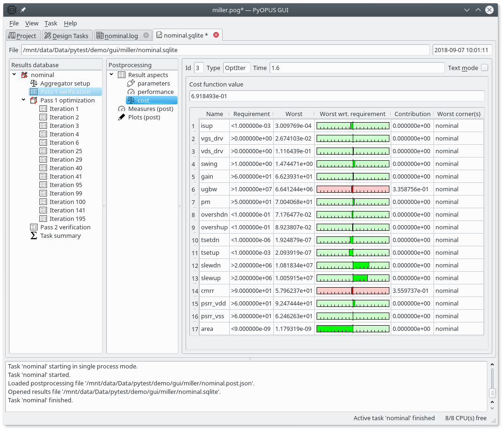
Task: Click the Task summary sigma icon
Action: coord(34,235)
